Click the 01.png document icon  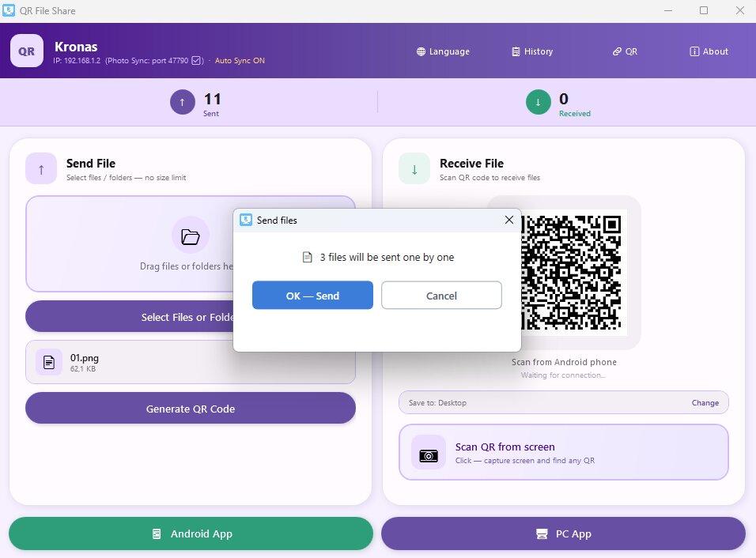click(49, 362)
